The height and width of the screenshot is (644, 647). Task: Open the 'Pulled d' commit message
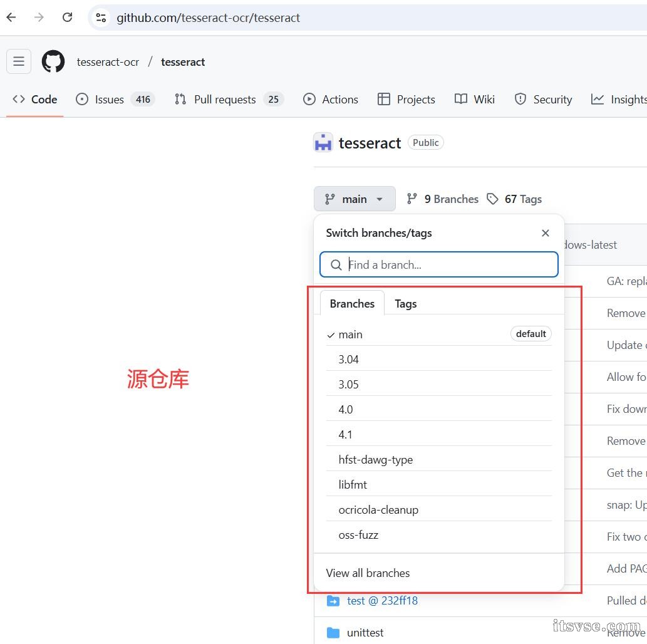tap(626, 601)
